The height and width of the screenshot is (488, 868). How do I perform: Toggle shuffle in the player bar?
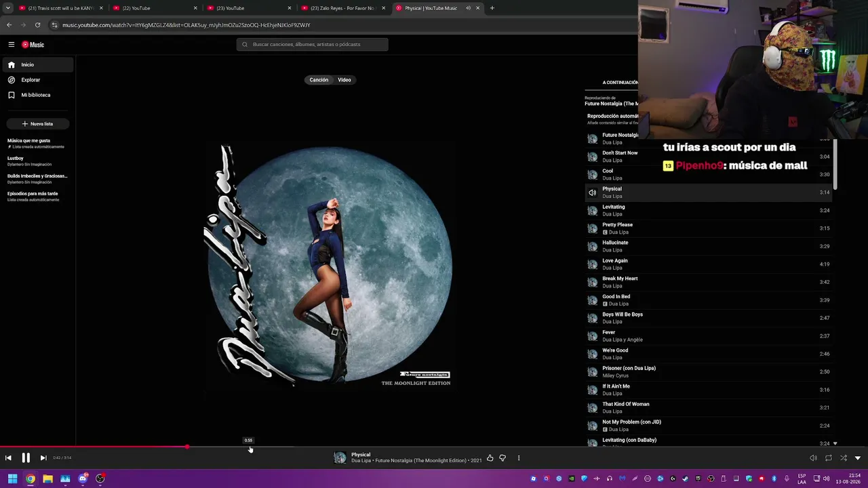(x=844, y=458)
